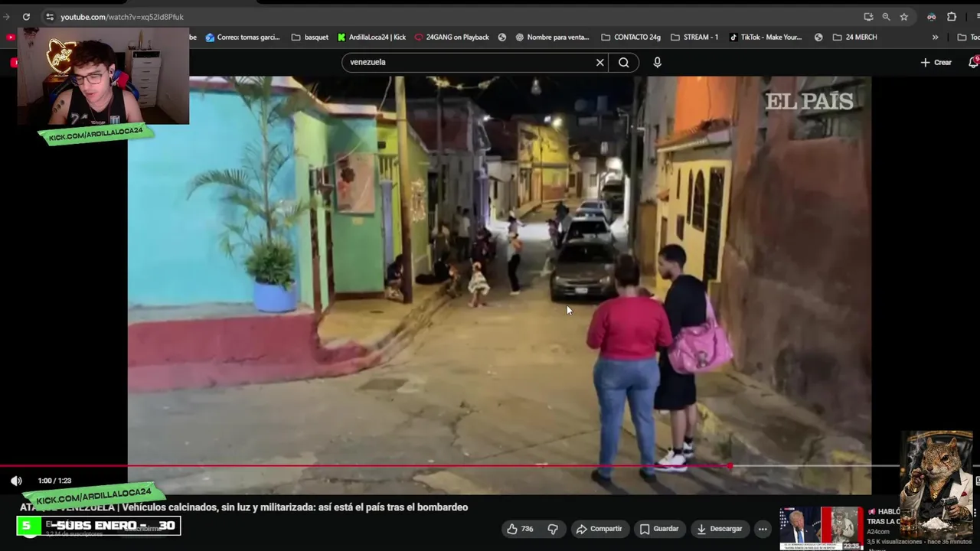Clear the YouTube search text with X
This screenshot has height=551, width=980.
(600, 63)
